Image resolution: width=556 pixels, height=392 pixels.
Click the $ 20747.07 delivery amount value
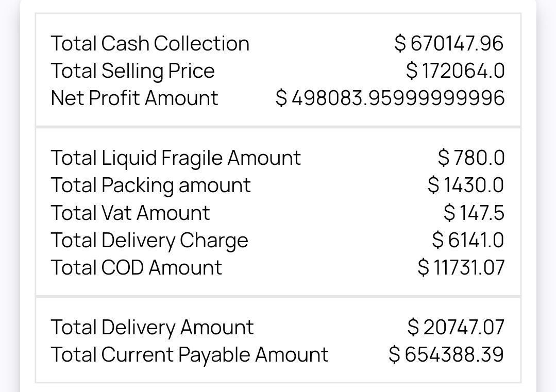click(456, 327)
